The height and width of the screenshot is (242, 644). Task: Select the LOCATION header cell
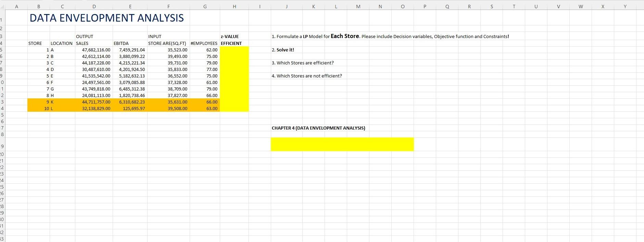tap(62, 43)
